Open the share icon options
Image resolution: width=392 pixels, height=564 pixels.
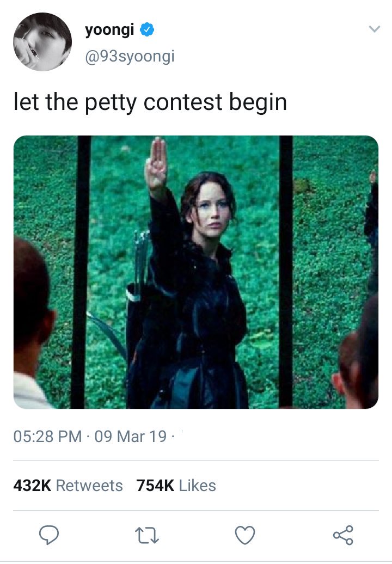(343, 535)
